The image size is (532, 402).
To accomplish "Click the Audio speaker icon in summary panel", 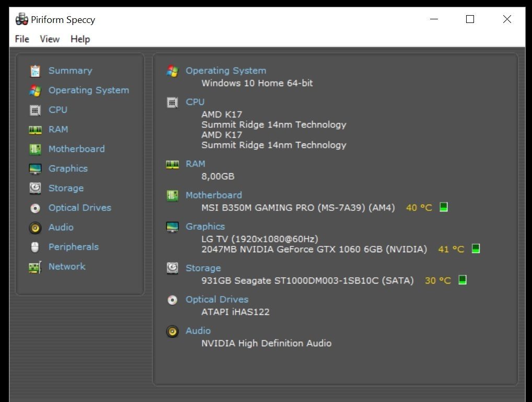I will pyautogui.click(x=172, y=331).
